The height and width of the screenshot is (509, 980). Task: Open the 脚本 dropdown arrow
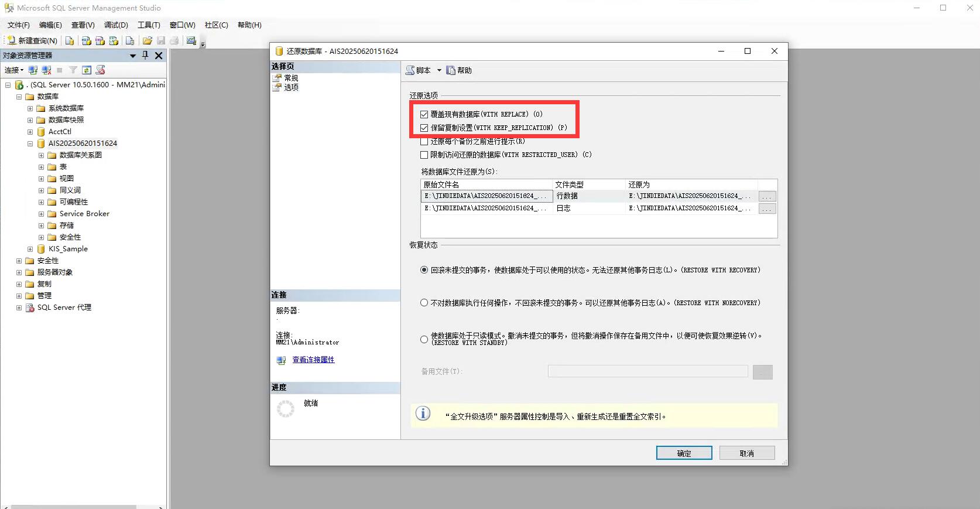pos(439,70)
